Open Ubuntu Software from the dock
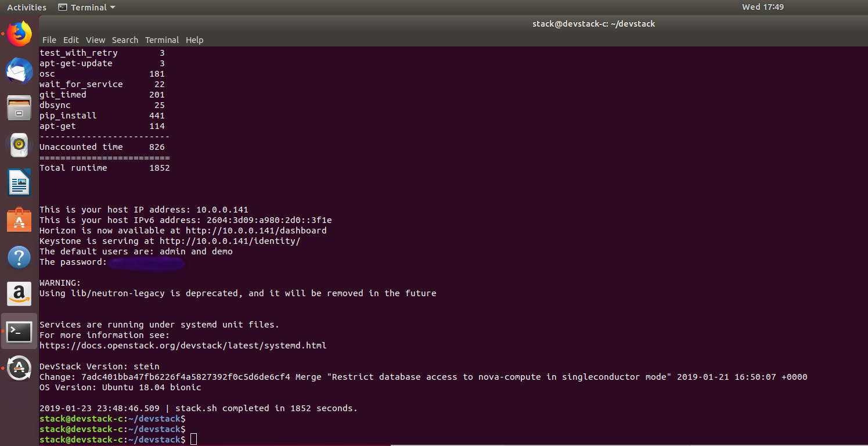 19,220
